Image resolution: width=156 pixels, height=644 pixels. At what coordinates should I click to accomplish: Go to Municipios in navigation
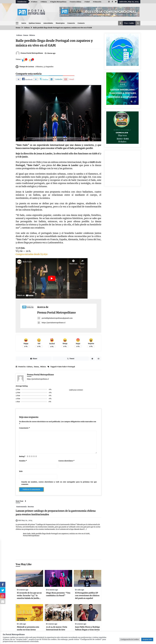pos(60,23)
